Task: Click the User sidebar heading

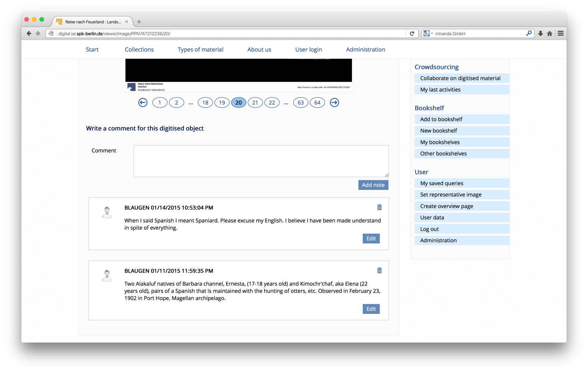Action: 421,172
